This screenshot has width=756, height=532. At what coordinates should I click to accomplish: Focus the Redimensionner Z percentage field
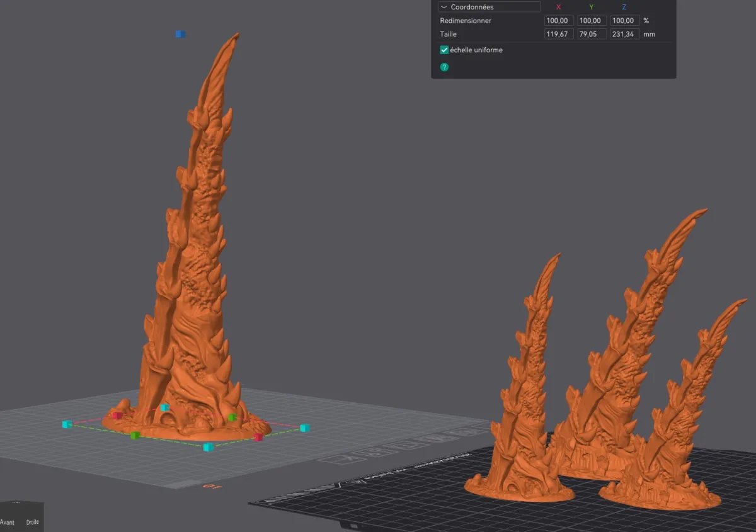tap(625, 21)
